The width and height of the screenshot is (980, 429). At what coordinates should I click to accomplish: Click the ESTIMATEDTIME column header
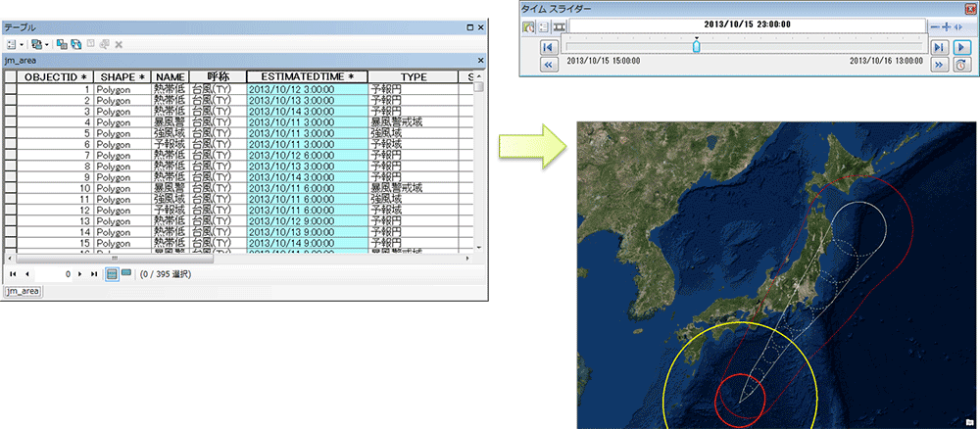point(307,76)
